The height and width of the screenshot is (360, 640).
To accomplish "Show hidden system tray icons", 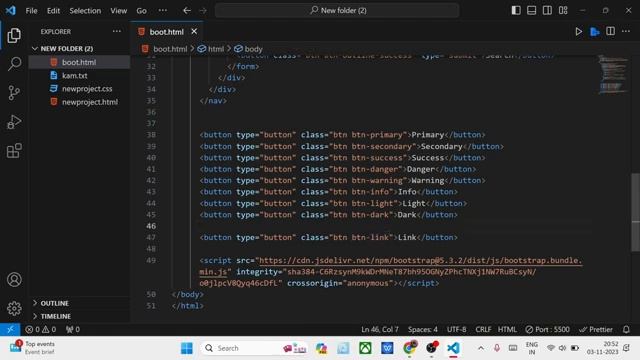I will point(481,348).
